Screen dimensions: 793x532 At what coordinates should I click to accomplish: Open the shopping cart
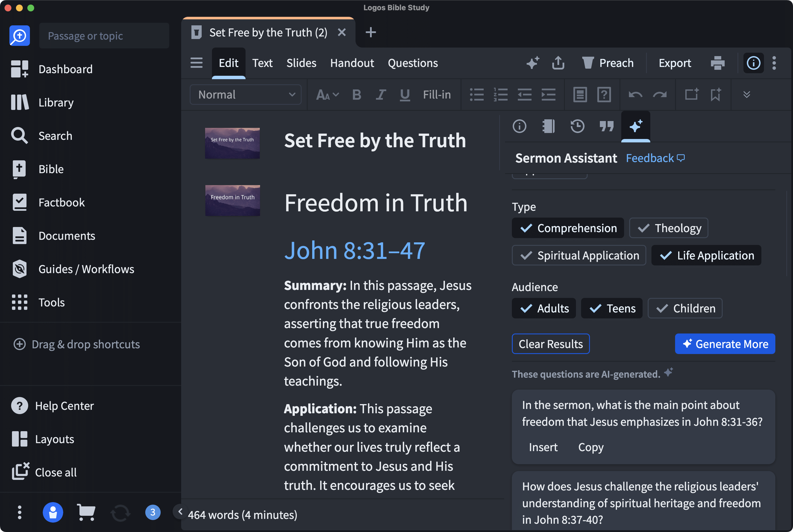tap(86, 512)
